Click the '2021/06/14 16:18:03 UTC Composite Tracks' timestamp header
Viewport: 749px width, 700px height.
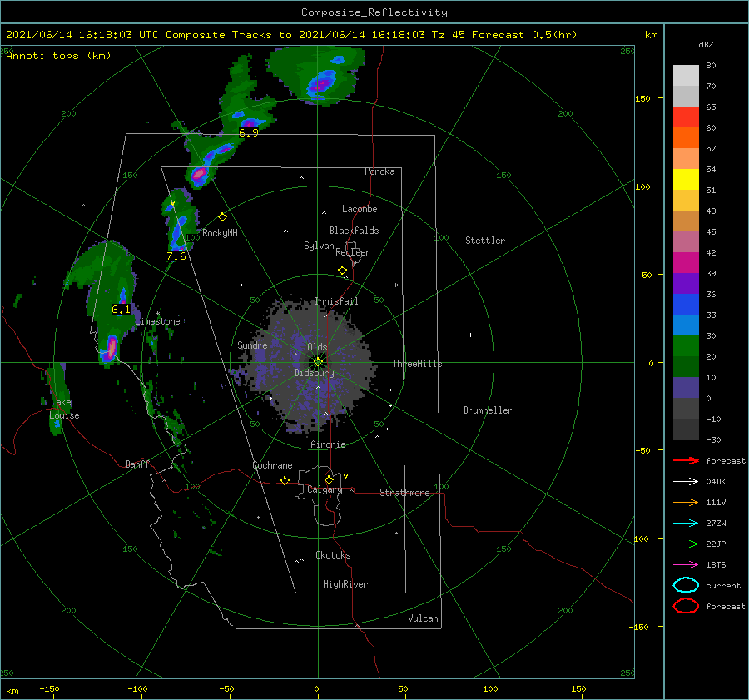(139, 35)
